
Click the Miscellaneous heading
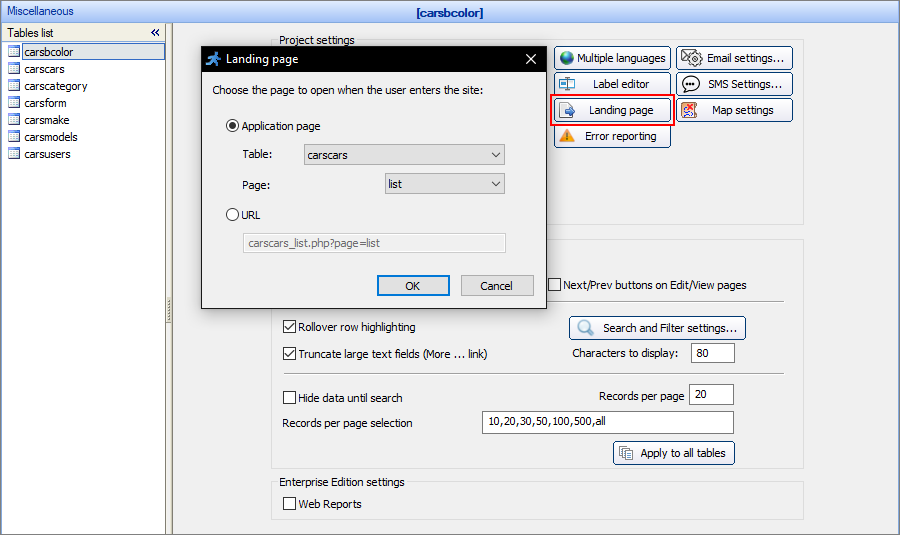tap(40, 11)
